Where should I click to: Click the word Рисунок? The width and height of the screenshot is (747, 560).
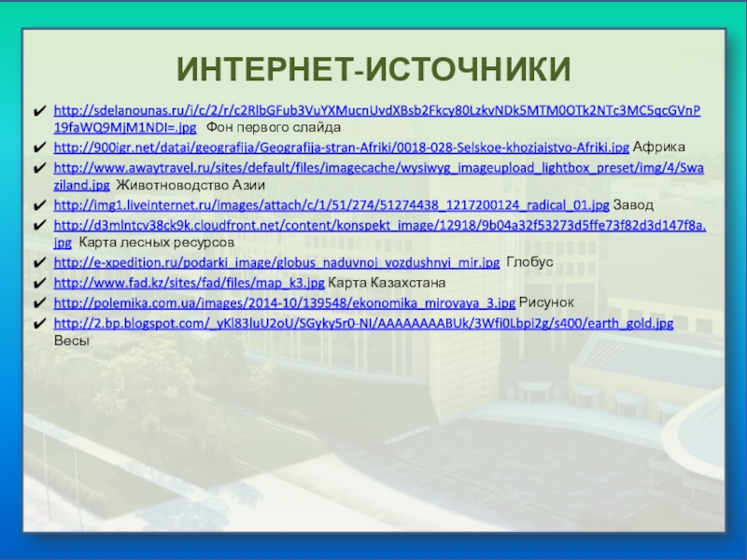click(x=546, y=302)
